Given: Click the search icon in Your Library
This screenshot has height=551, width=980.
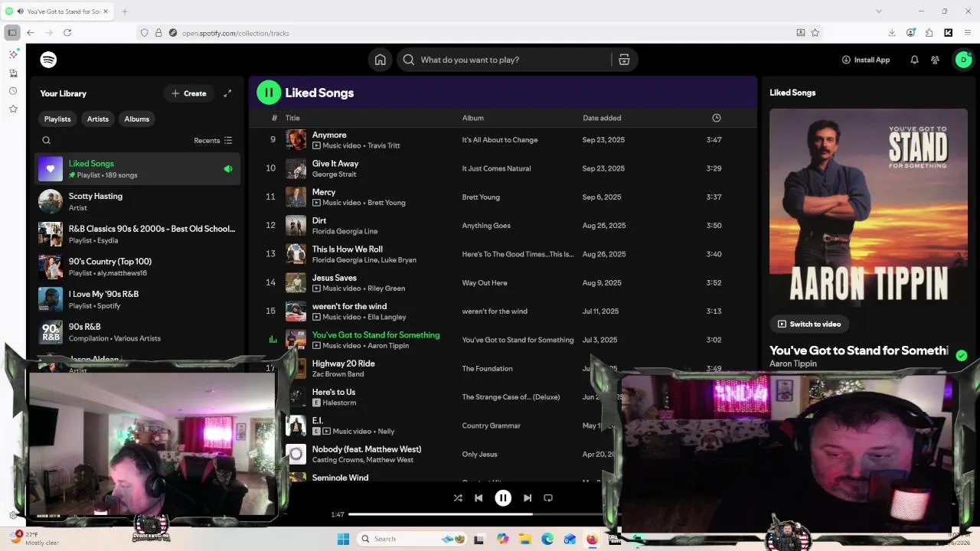Looking at the screenshot, I should (x=46, y=140).
